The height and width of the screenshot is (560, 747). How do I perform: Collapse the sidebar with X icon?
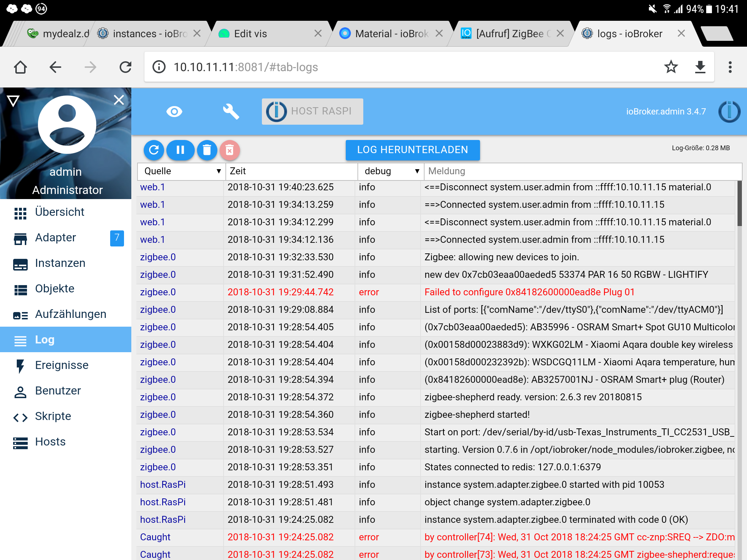[119, 100]
